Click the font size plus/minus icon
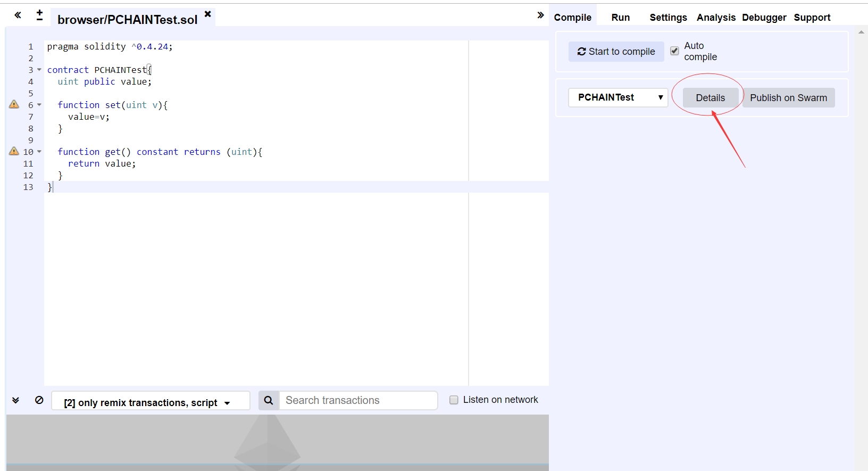The height and width of the screenshot is (471, 868). pyautogui.click(x=39, y=15)
